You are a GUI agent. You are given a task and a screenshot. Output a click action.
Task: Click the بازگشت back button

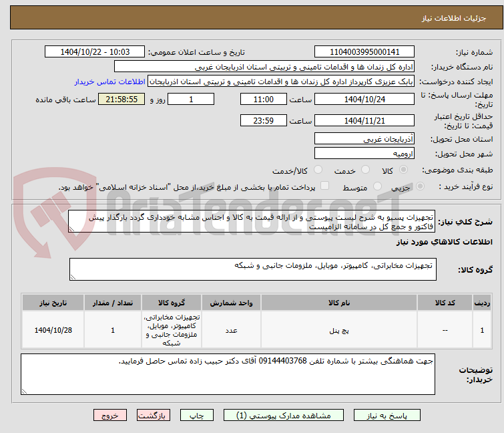point(154,416)
